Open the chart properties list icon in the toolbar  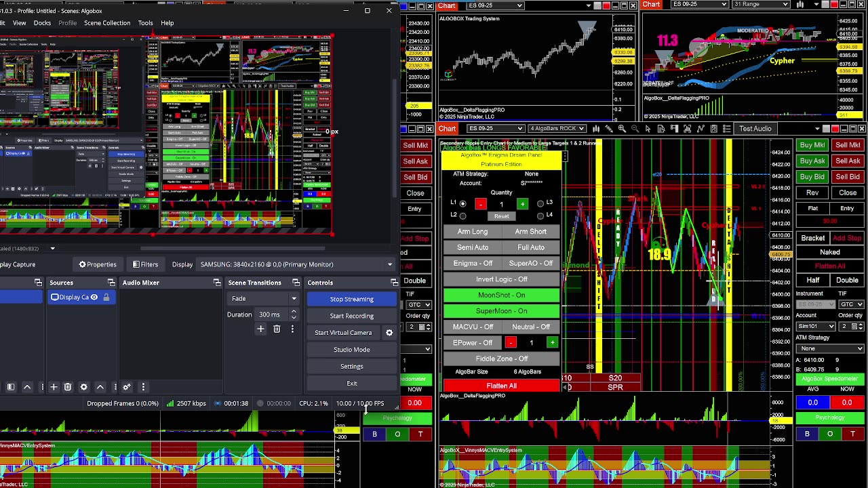tap(727, 129)
